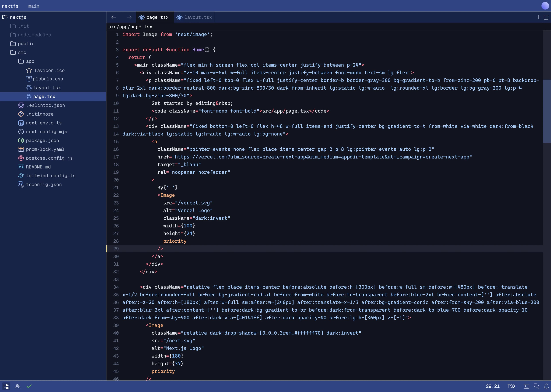The width and height of the screenshot is (551, 392).
Task: Click the "/vercel.svg" src value
Action: point(194,203)
